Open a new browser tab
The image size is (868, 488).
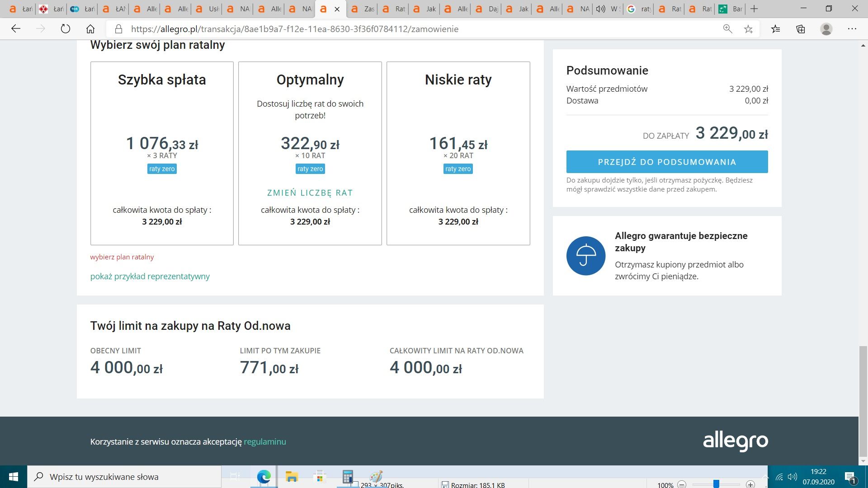(x=754, y=9)
